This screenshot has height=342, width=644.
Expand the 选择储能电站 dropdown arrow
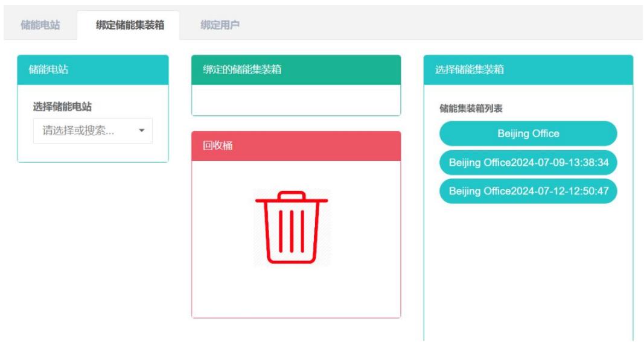click(x=141, y=130)
